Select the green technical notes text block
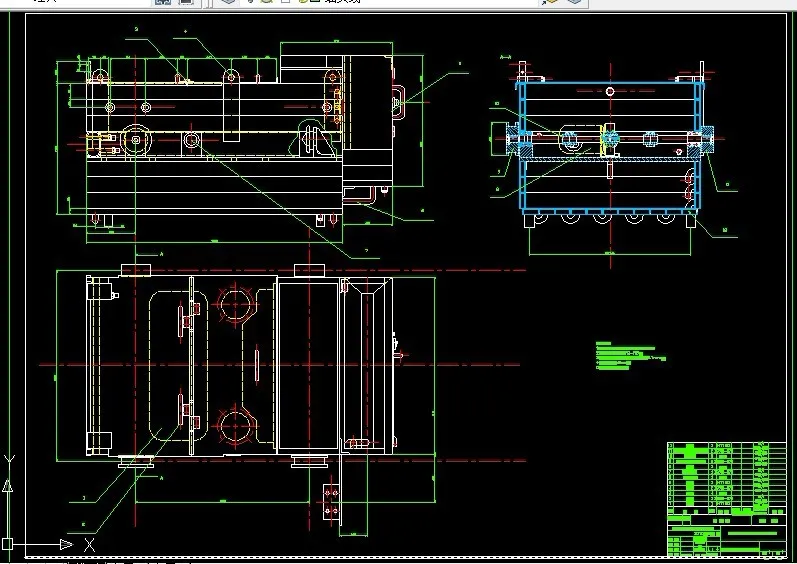 [630, 354]
